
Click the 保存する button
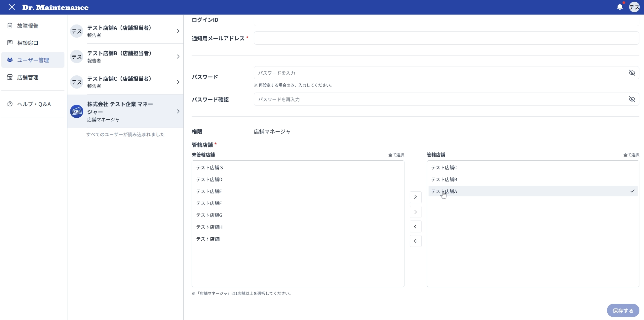[623, 311]
